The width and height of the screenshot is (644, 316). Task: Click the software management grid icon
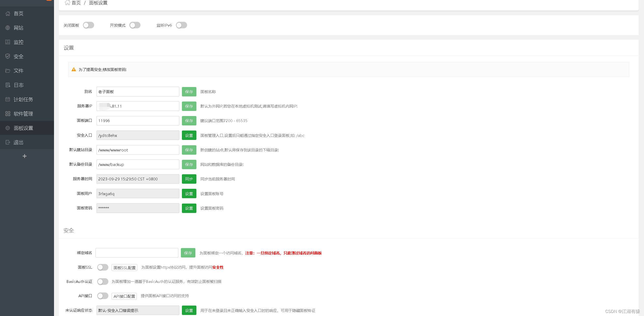pyautogui.click(x=8, y=114)
